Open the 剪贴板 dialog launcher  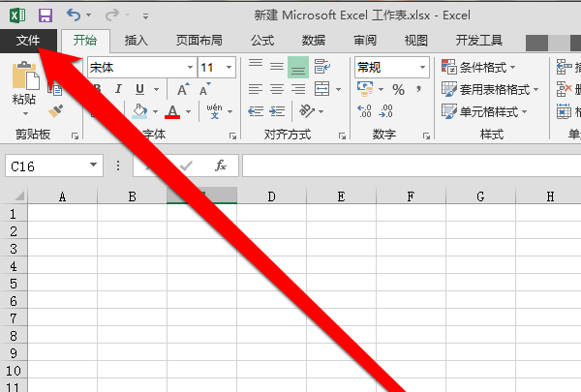(x=76, y=136)
